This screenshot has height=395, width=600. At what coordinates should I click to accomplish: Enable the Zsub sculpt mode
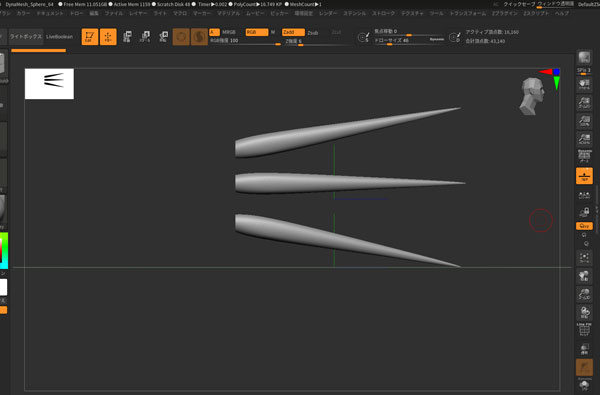(x=313, y=33)
